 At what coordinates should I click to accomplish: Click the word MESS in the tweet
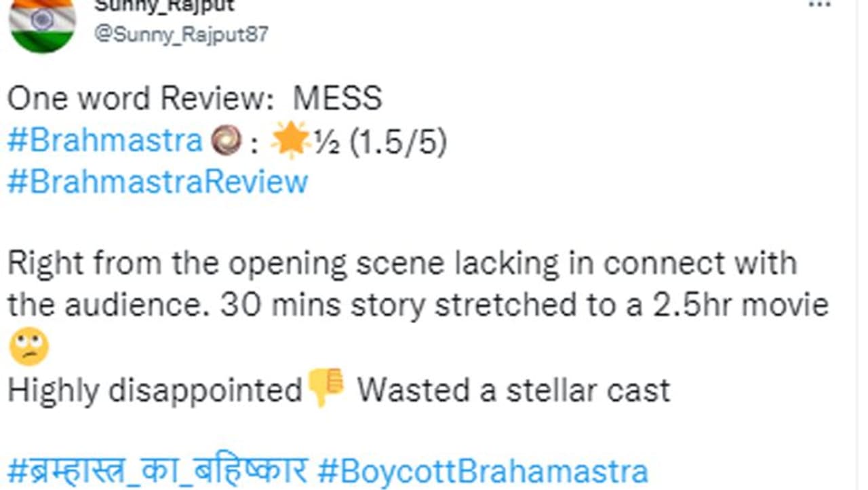coord(337,99)
